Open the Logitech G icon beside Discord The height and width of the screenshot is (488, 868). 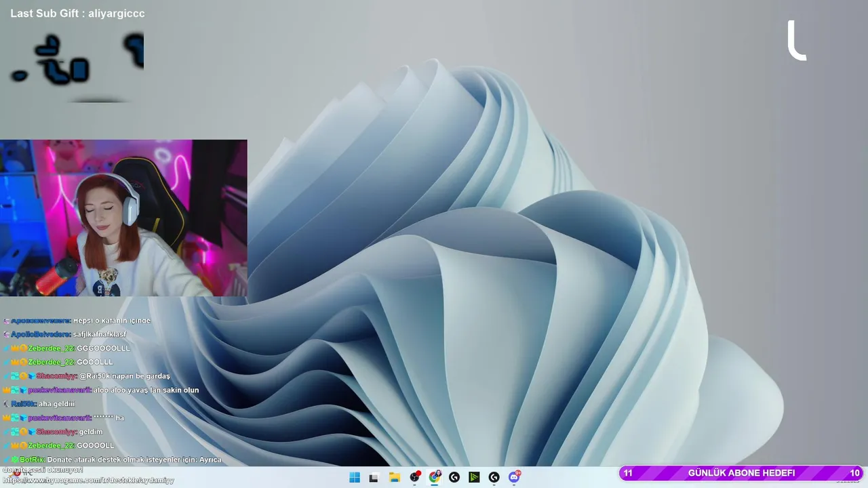click(494, 477)
